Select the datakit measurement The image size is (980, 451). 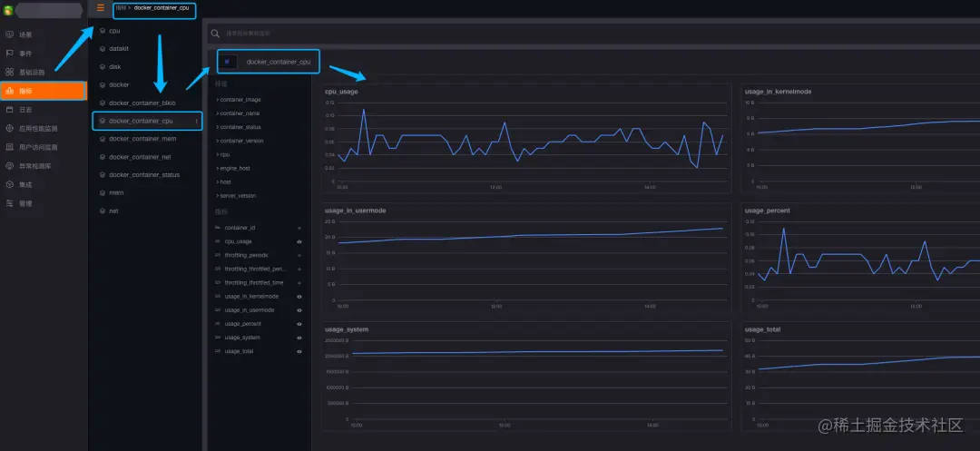click(119, 49)
